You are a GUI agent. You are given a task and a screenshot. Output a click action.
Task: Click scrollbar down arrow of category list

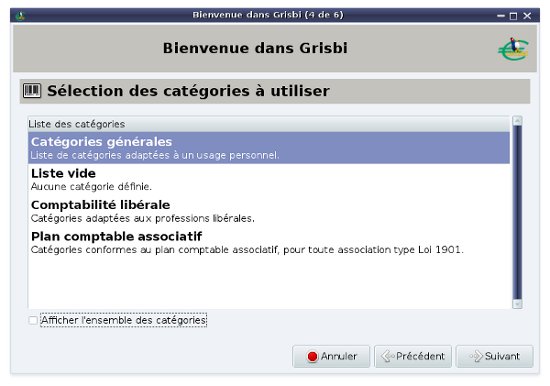(x=517, y=304)
